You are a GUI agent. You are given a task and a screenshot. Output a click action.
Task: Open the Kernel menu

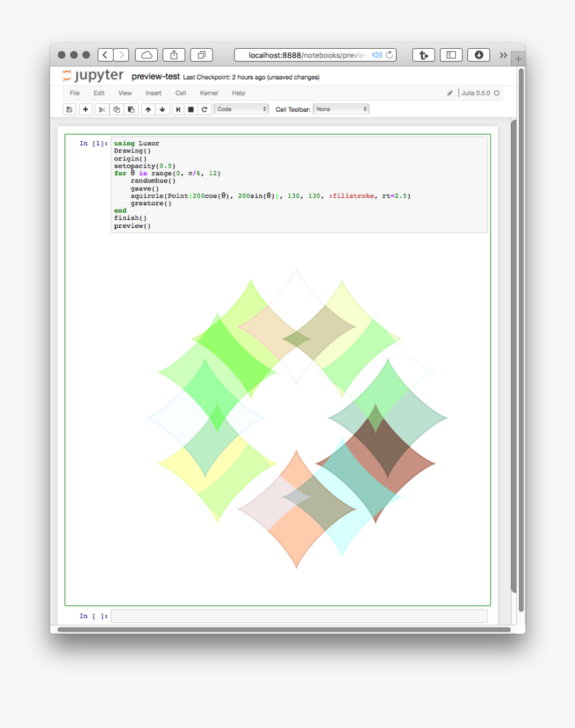point(209,93)
